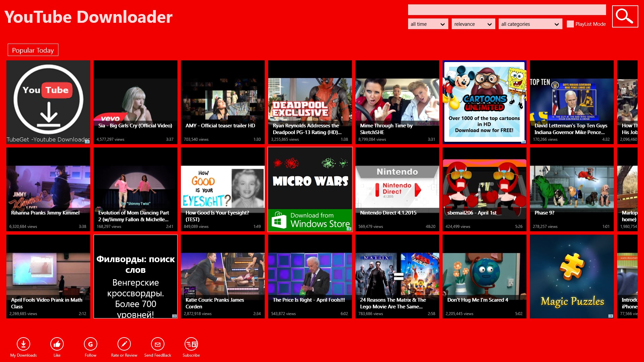644x362 pixels.
Task: Open Cartoons Unlimited ad tile
Action: (x=485, y=102)
